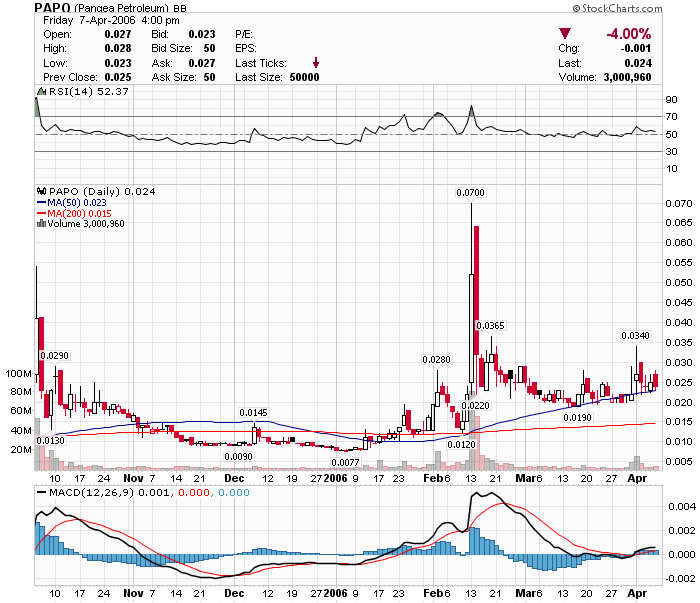Click the 100M volume axis label
700x603 pixels.
point(18,374)
